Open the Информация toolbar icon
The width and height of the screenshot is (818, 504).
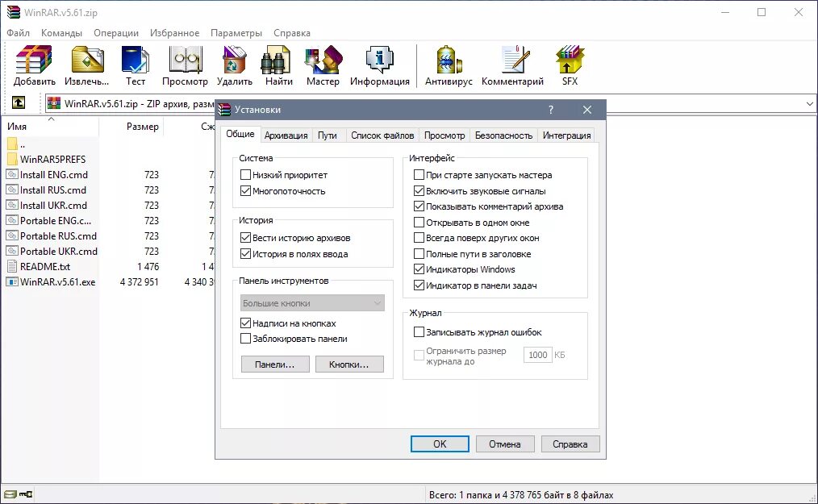379,59
